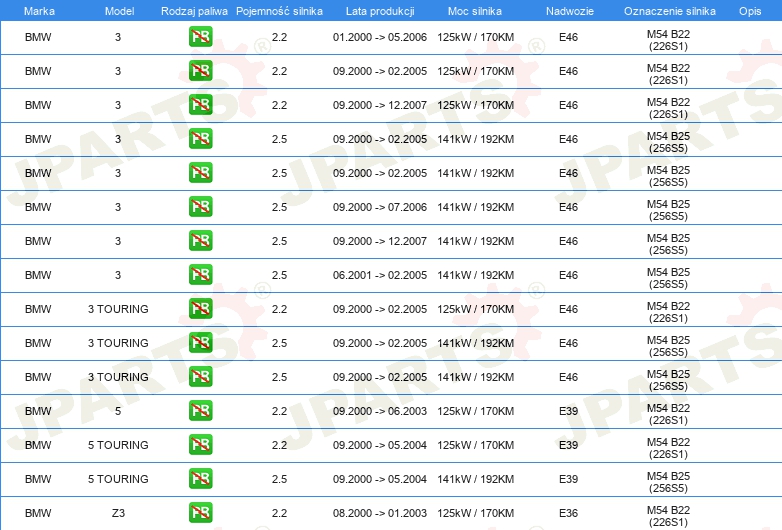Click model cell 5 in 06.2003 row
The image size is (782, 530).
[x=118, y=411]
